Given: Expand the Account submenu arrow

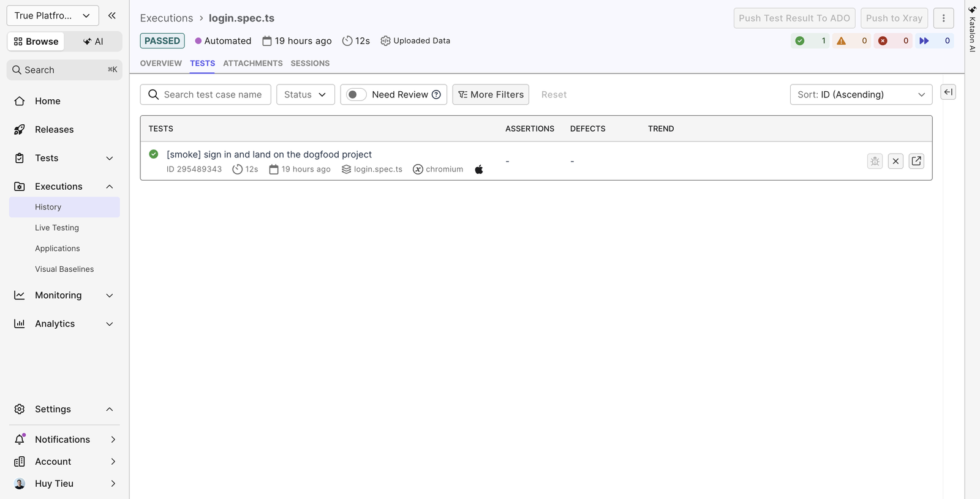Looking at the screenshot, I should (x=113, y=462).
